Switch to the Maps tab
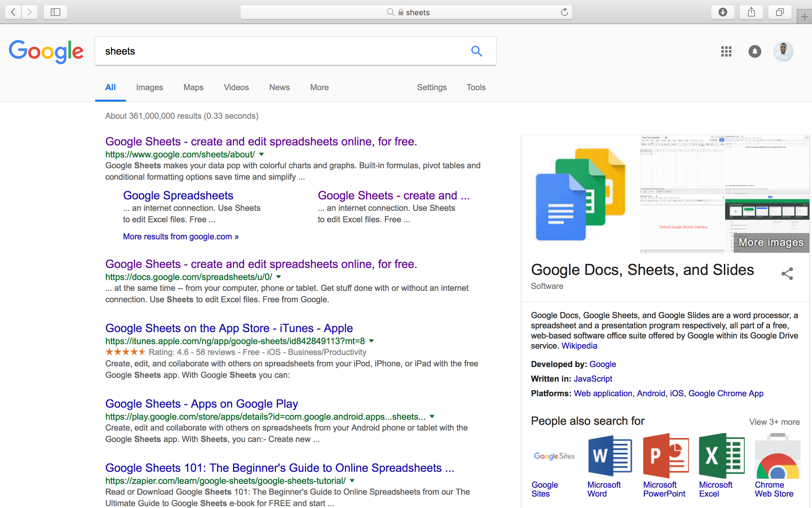 tap(193, 87)
